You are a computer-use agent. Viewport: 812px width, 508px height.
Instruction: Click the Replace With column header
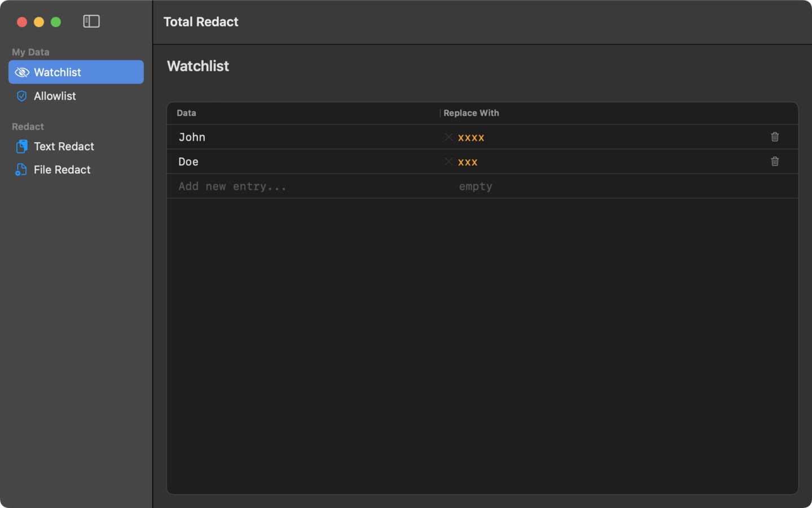[x=471, y=113]
